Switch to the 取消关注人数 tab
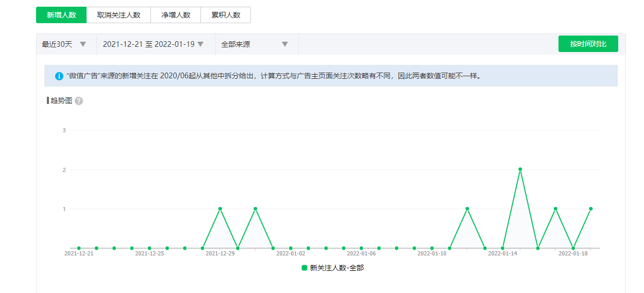The height and width of the screenshot is (293, 644). point(118,15)
